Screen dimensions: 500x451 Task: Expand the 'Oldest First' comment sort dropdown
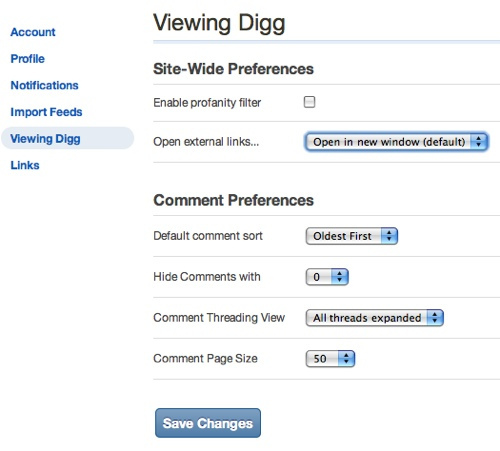(352, 236)
